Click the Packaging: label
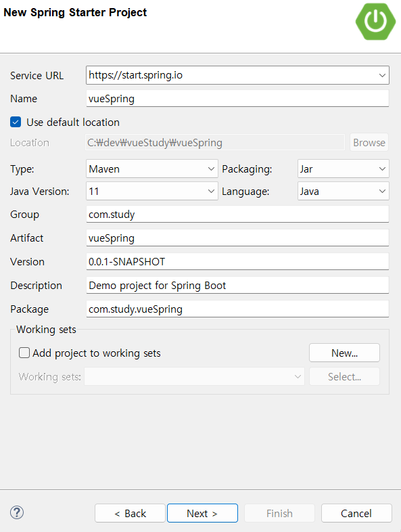This screenshot has height=532, width=401. coord(247,169)
